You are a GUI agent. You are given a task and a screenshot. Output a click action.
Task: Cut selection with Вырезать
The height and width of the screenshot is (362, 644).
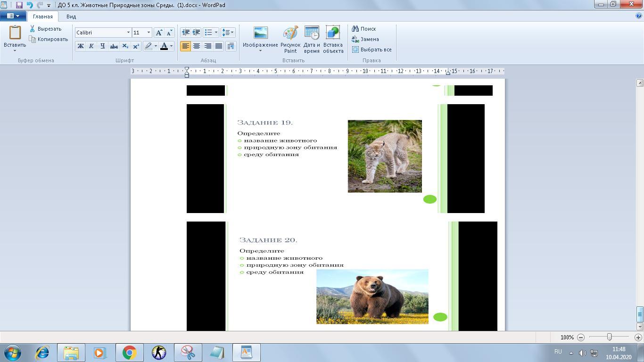(x=45, y=29)
